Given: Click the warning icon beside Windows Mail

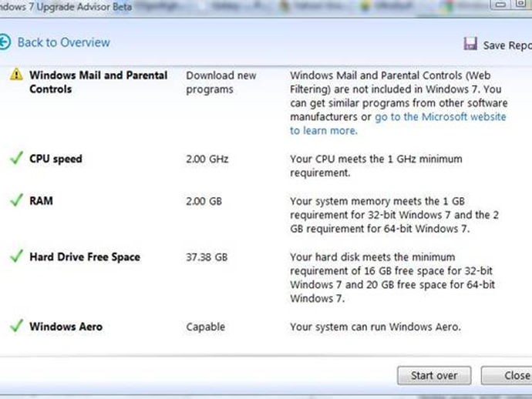Looking at the screenshot, I should coord(16,74).
